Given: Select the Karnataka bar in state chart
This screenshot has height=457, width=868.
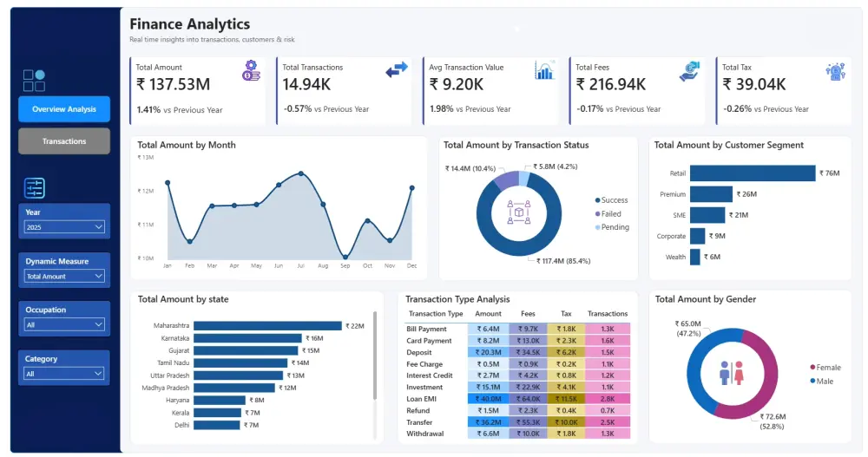Looking at the screenshot, I should click(247, 338).
